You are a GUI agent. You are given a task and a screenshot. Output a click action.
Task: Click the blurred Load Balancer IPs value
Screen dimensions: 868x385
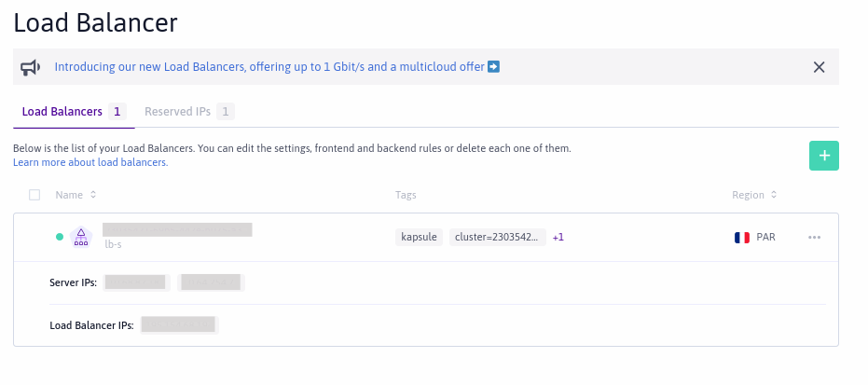179,325
